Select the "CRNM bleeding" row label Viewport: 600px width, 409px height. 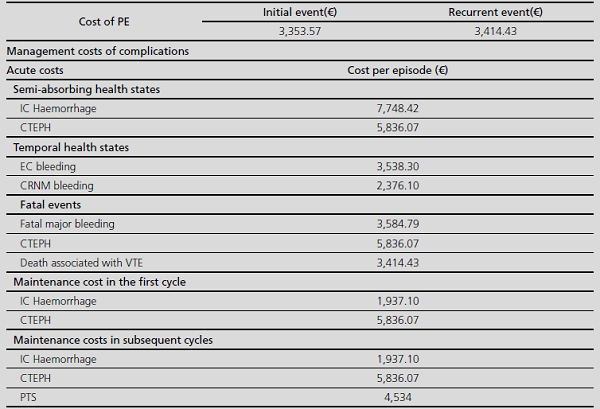coord(56,185)
